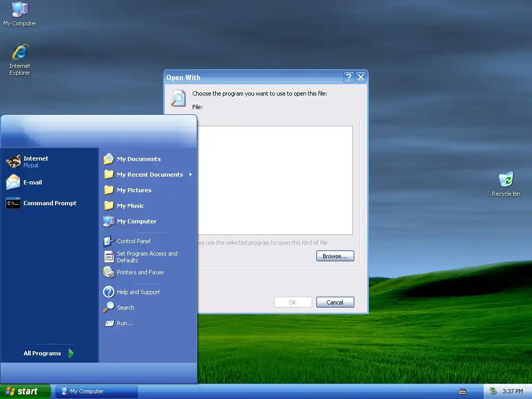532x399 pixels.
Task: Click the Browse... button
Action: (335, 256)
